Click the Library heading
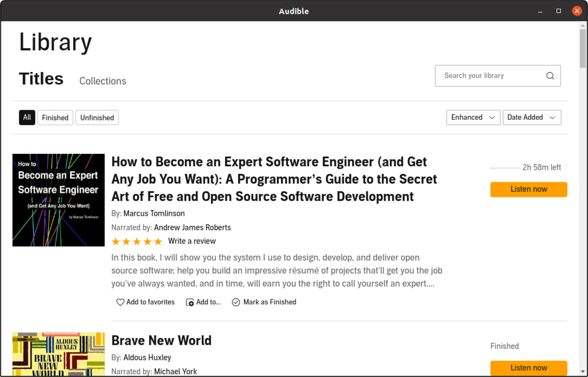Image resolution: width=588 pixels, height=377 pixels. click(56, 42)
